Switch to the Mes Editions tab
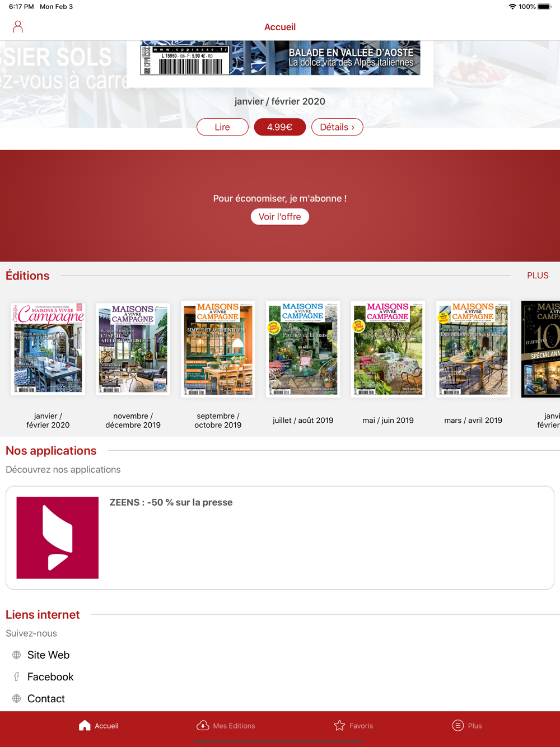 [226, 726]
